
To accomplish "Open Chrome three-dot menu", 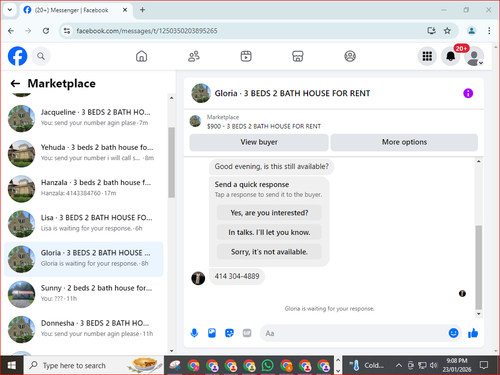I will (489, 31).
